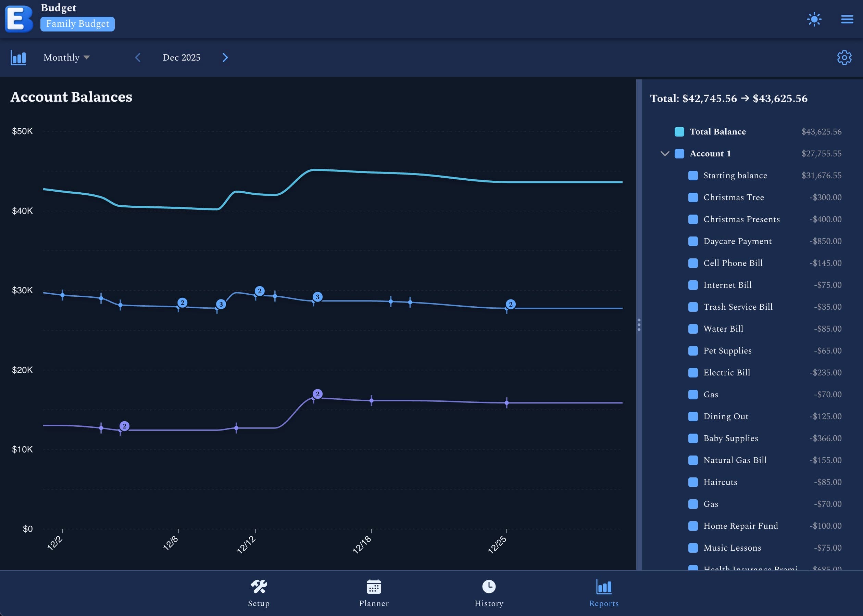Screen dimensions: 863x616
Task: Open the Monthly period dropdown
Action: point(66,57)
